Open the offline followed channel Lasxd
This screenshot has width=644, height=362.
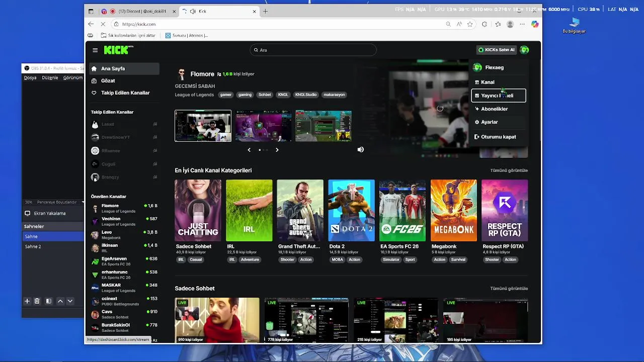124,124
